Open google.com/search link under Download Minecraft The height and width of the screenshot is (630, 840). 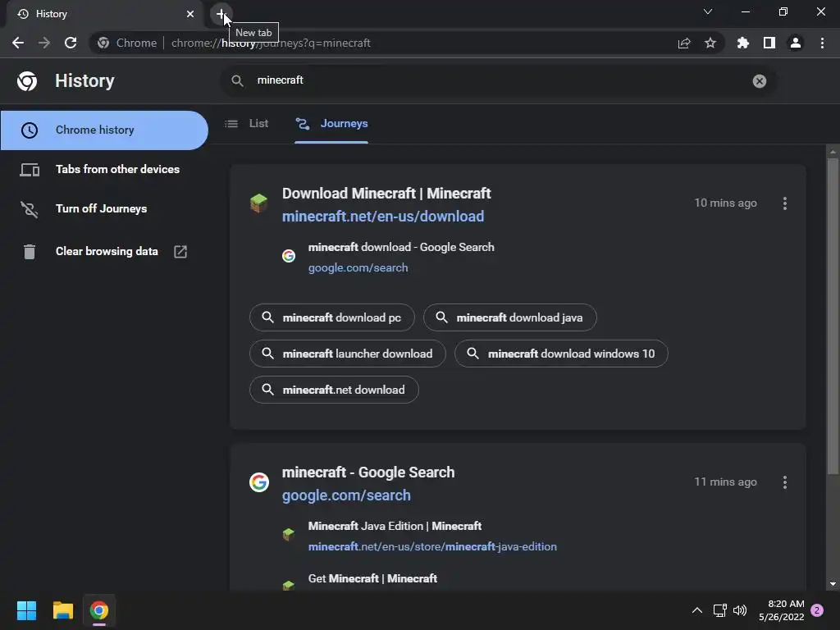pos(358,268)
